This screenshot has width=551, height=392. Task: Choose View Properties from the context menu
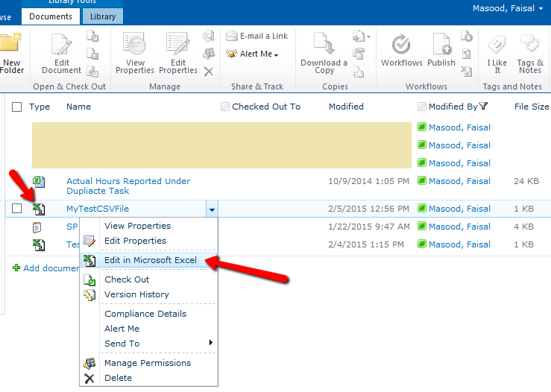pyautogui.click(x=137, y=226)
